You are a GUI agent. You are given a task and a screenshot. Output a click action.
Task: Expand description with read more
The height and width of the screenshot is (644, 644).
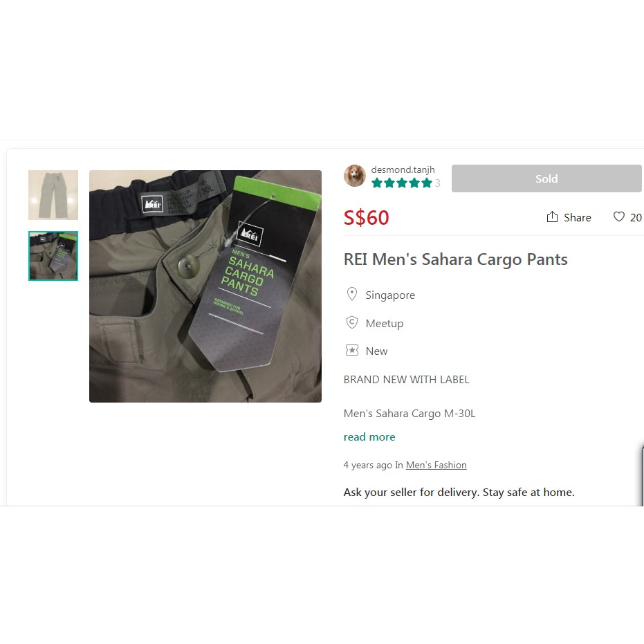(369, 437)
